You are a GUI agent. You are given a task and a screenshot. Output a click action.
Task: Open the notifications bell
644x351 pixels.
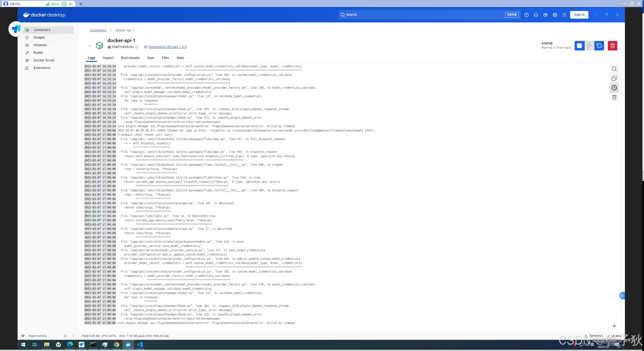click(536, 15)
